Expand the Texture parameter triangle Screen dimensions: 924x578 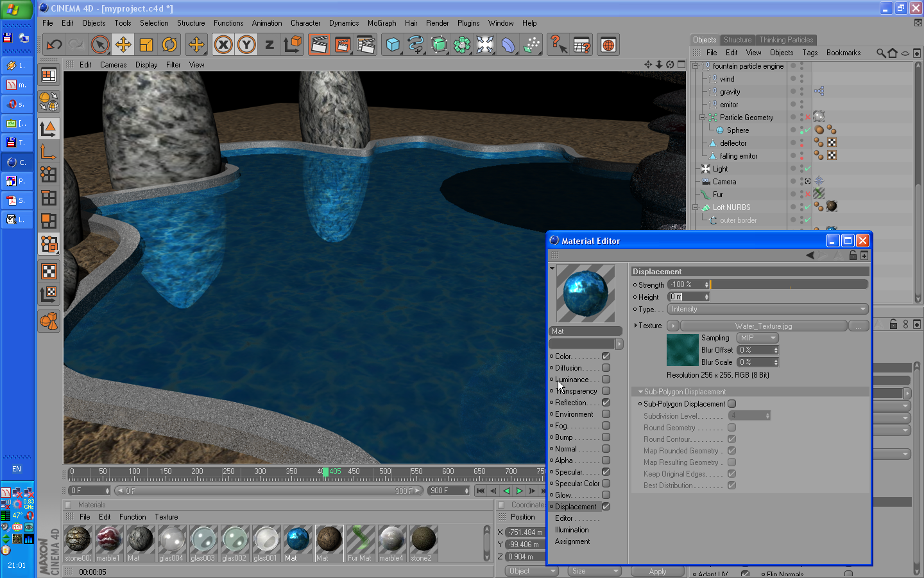point(635,326)
